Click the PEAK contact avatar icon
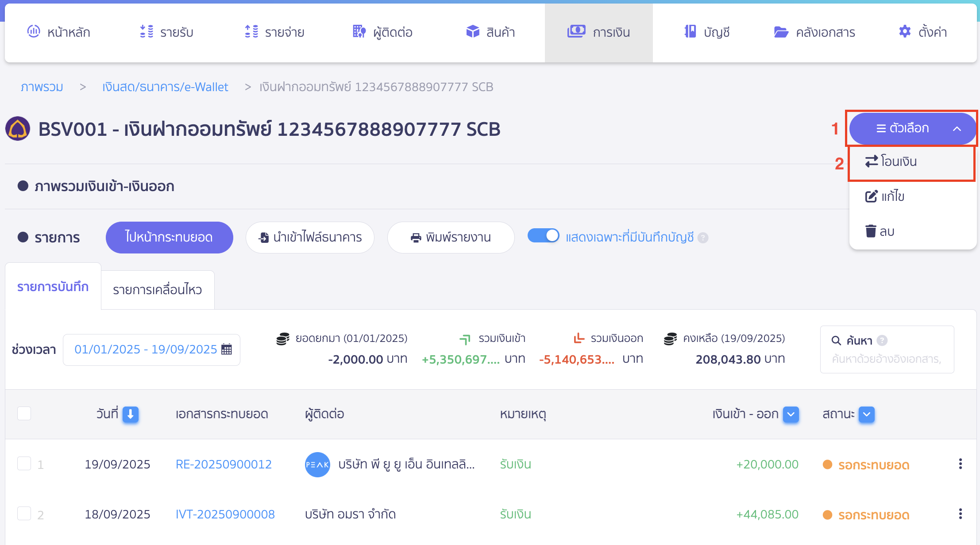This screenshot has height=545, width=980. pos(317,464)
